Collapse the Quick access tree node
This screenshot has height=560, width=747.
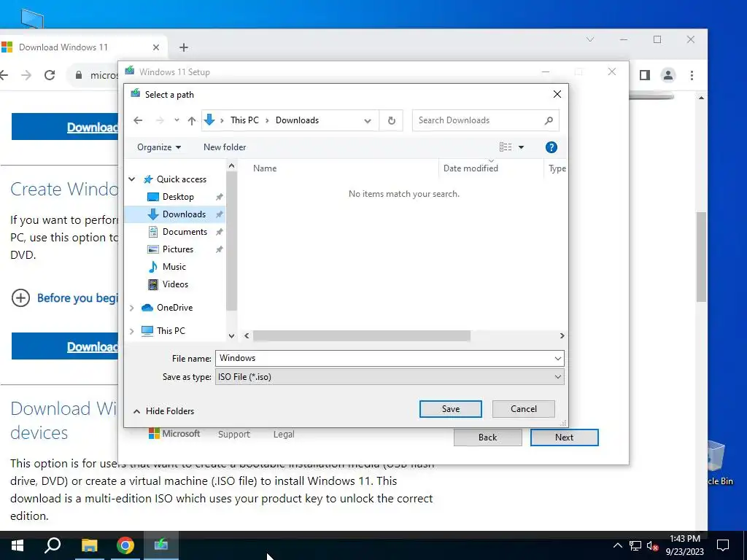[132, 179]
